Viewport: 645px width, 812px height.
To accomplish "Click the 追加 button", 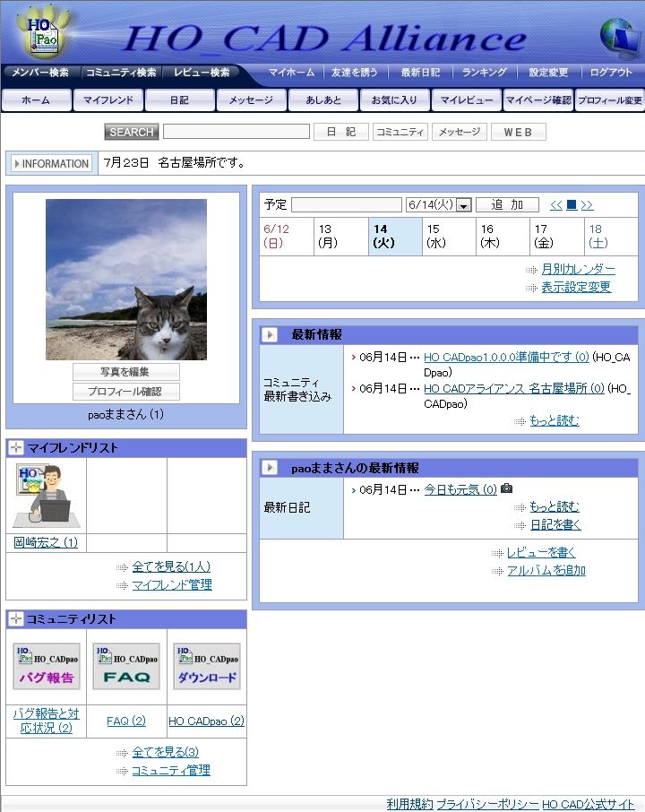I will [x=507, y=205].
